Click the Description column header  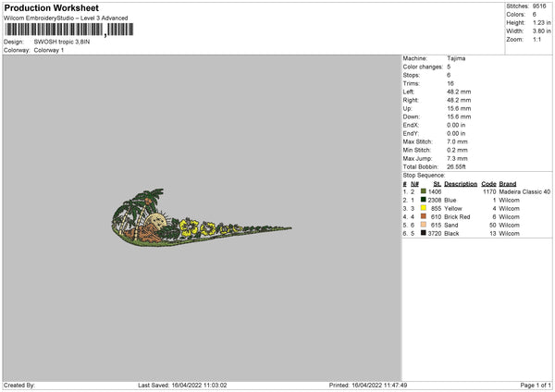click(461, 184)
